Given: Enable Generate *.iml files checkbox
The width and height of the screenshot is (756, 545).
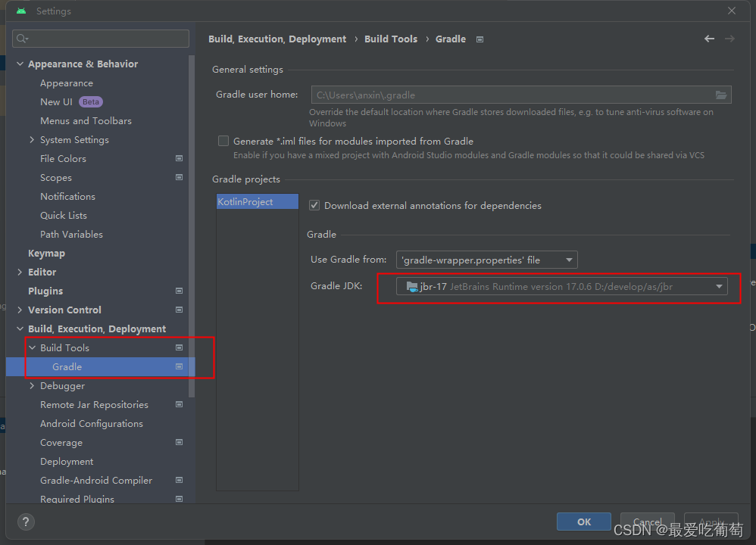Looking at the screenshot, I should tap(223, 141).
